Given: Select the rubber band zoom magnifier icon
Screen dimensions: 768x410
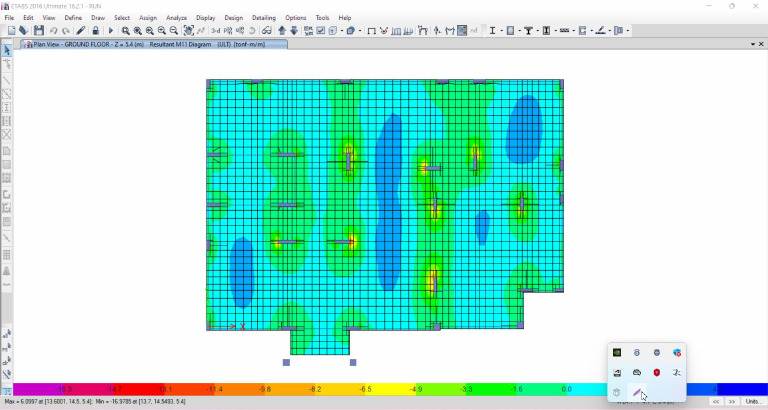Looking at the screenshot, I should click(x=125, y=31).
